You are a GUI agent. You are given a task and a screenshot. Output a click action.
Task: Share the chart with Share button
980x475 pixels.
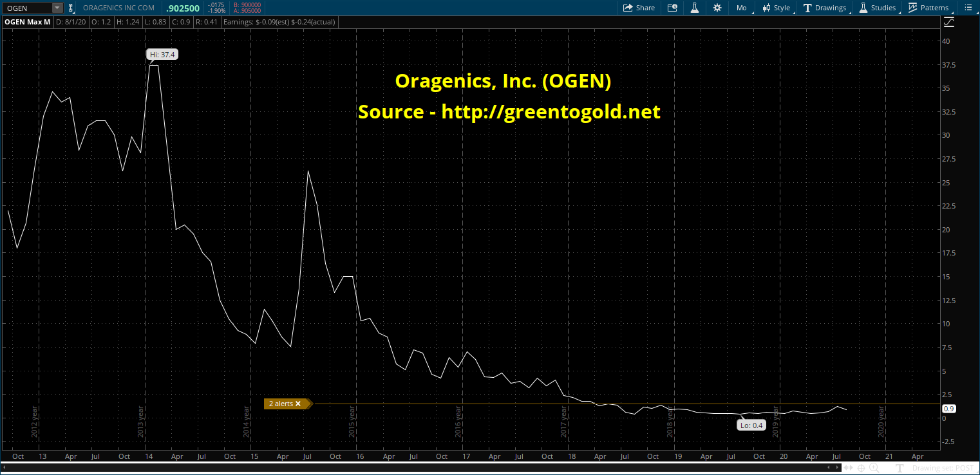click(639, 8)
